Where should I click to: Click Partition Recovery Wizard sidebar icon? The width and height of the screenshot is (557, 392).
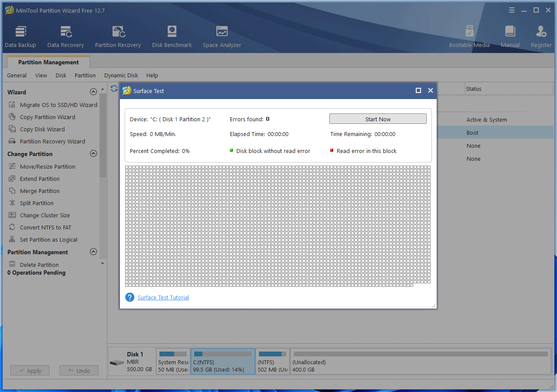[x=12, y=141]
